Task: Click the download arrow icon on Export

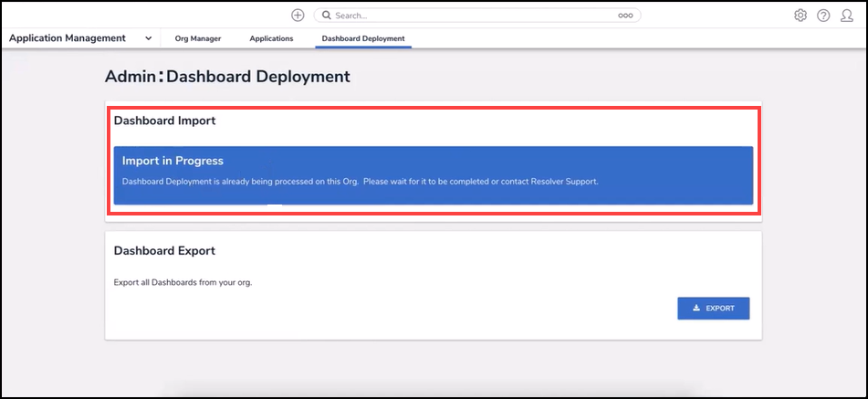Action: coord(696,309)
